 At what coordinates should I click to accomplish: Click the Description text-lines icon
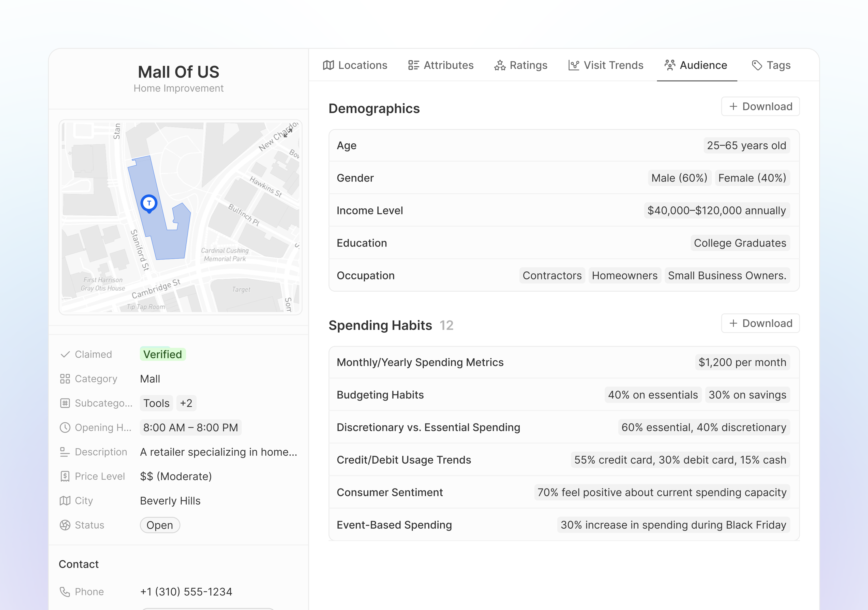click(x=65, y=452)
